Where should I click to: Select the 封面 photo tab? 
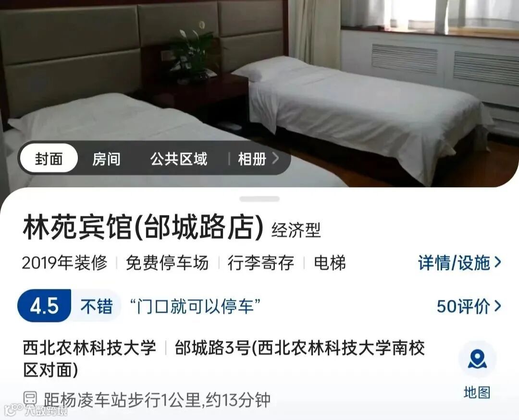(49, 158)
